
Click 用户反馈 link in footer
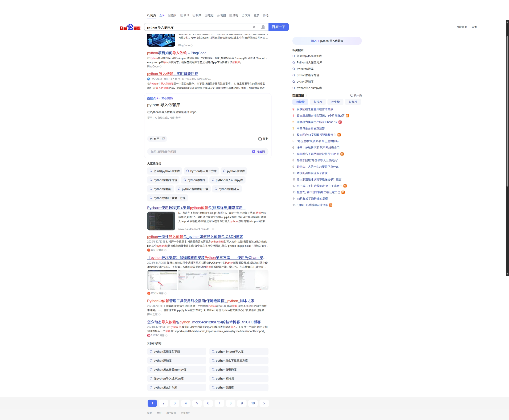pyautogui.click(x=171, y=413)
